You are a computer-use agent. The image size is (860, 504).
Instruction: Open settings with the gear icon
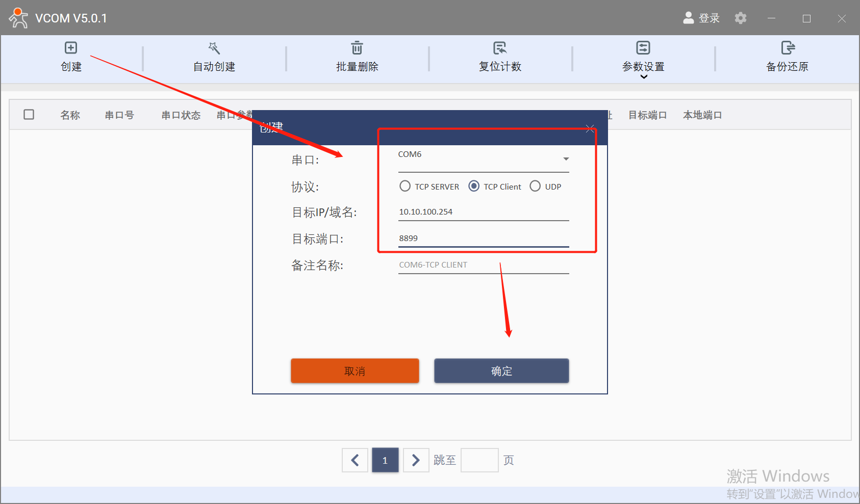pyautogui.click(x=741, y=18)
